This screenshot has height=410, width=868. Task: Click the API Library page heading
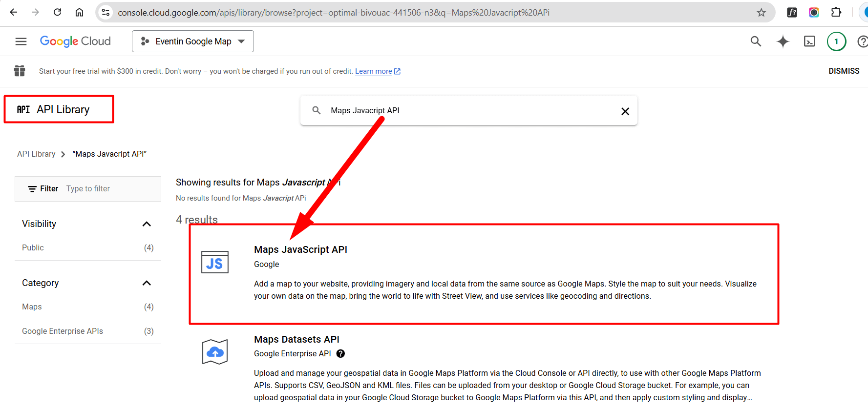(x=63, y=109)
